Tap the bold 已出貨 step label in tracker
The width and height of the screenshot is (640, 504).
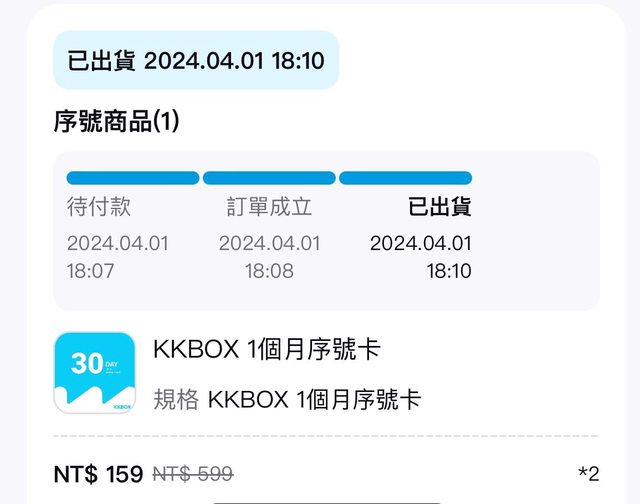coord(440,208)
